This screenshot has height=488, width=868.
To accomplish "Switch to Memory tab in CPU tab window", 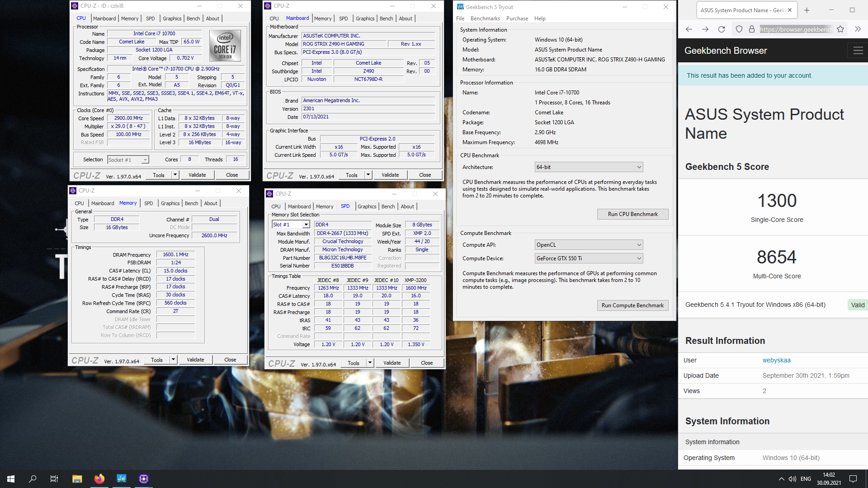I will tap(130, 19).
